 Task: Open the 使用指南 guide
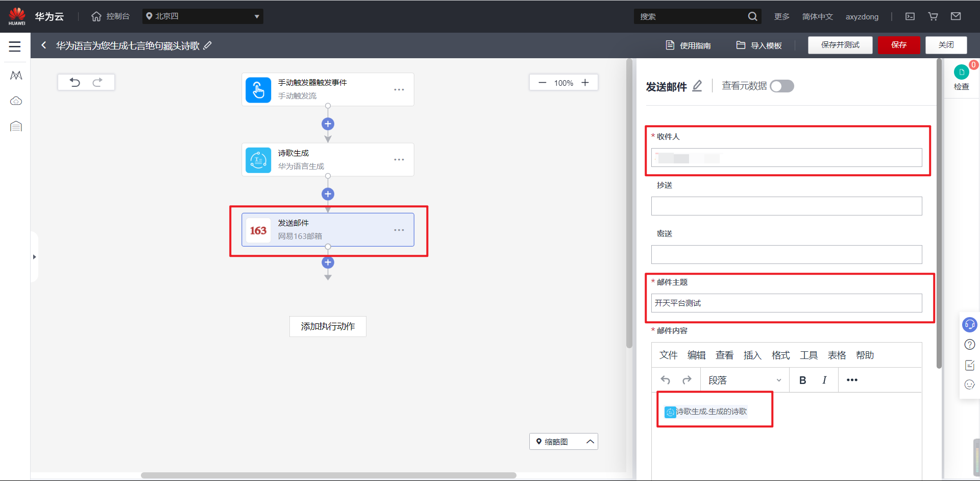coord(688,45)
